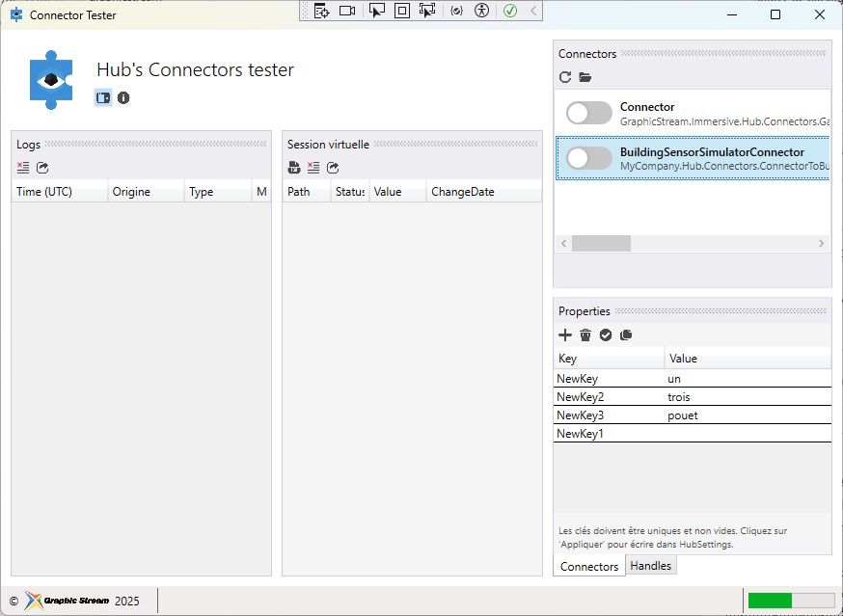
Task: Sort logs by Origine column
Action: 146,192
